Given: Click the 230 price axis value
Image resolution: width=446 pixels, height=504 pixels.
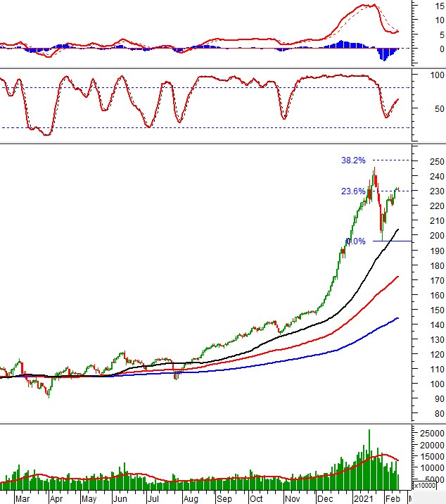Looking at the screenshot, I should [x=437, y=191].
